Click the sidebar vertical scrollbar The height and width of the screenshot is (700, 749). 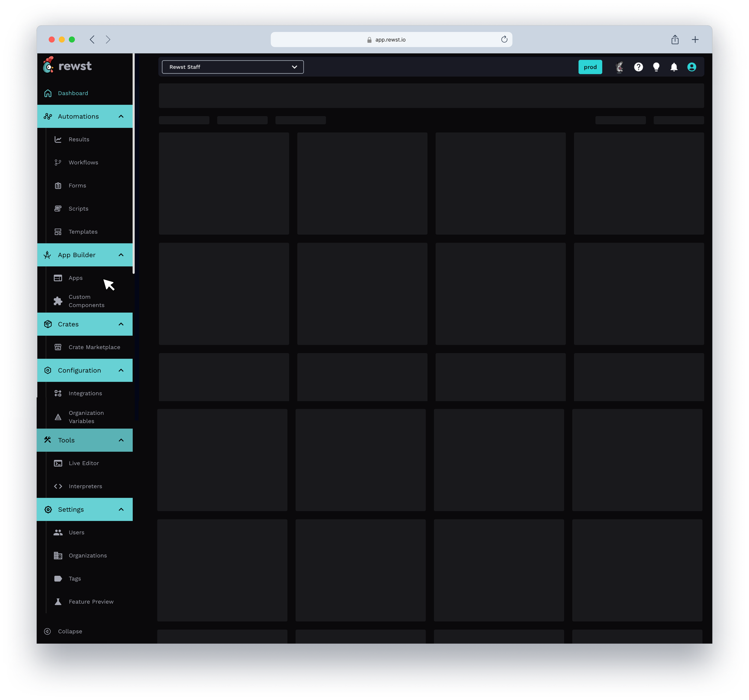[134, 164]
